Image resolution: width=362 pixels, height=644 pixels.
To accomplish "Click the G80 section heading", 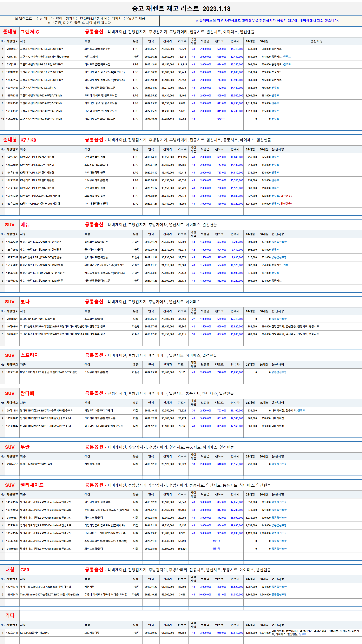I will pos(25,570).
